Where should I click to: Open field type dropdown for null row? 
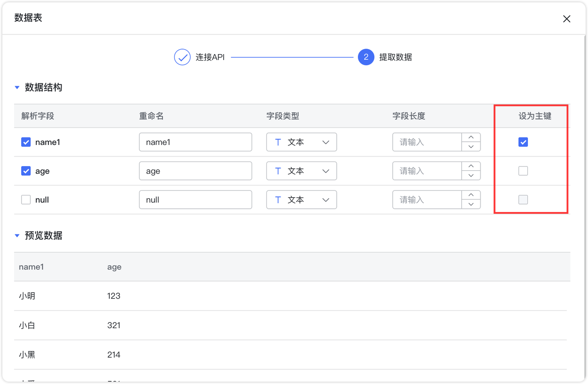pyautogui.click(x=301, y=200)
